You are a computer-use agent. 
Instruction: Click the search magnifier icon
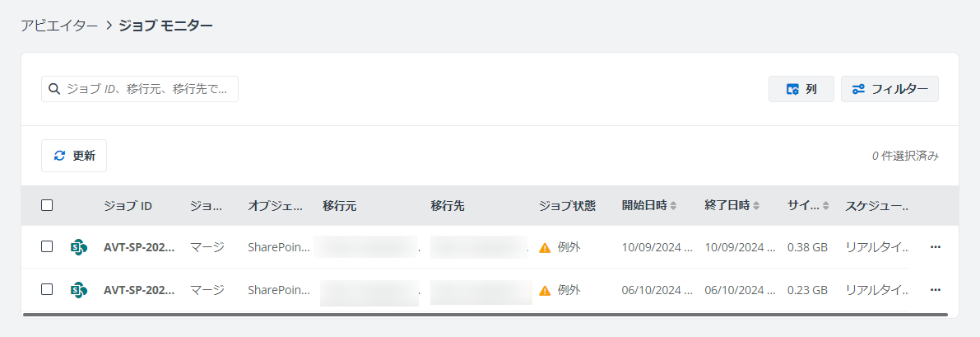point(54,89)
